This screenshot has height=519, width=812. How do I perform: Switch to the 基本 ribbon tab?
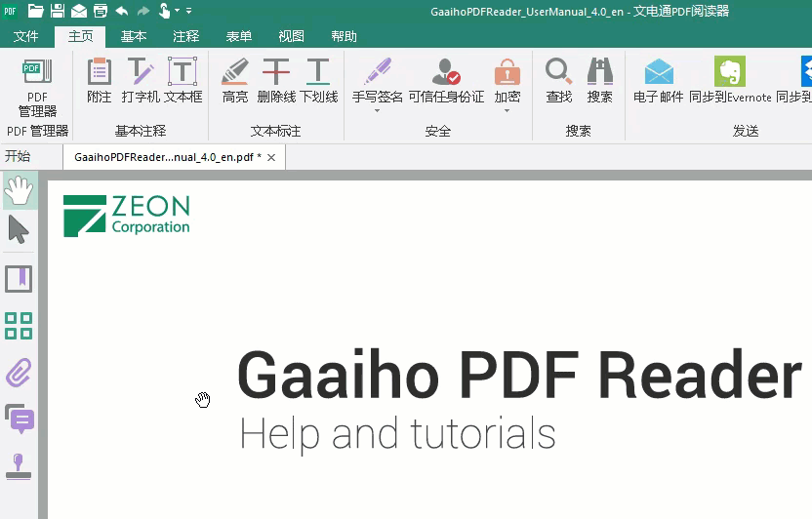coord(134,36)
